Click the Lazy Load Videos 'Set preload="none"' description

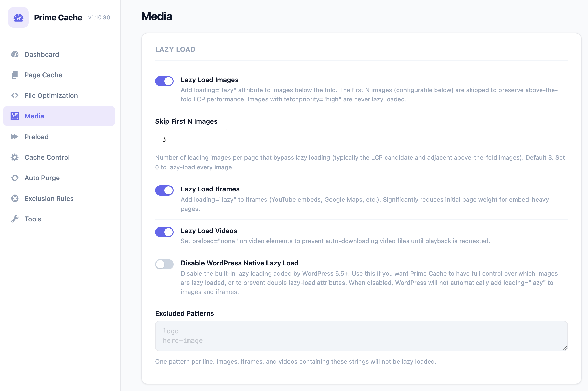coord(335,241)
